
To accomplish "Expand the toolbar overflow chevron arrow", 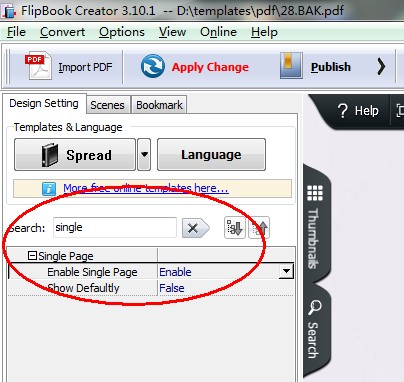I will click(381, 66).
